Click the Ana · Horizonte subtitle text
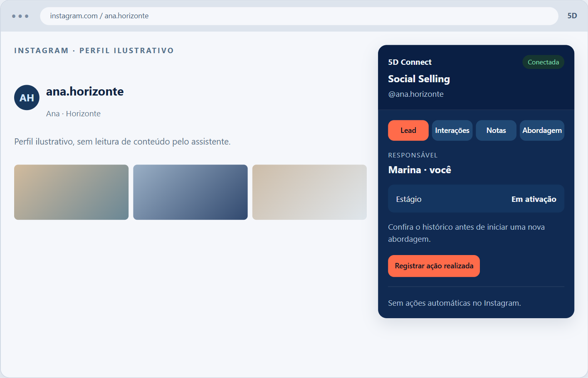 point(73,114)
